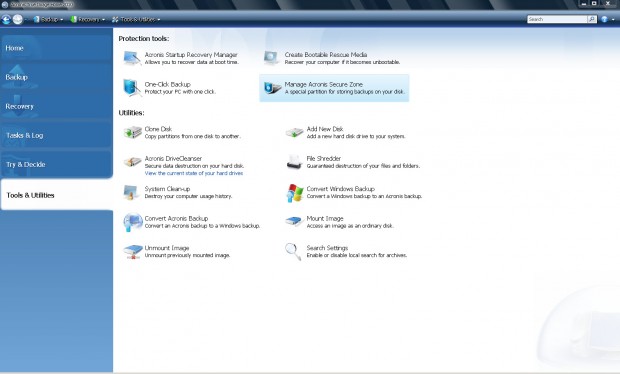The image size is (620, 374).
Task: Click the System Clean-up icon
Action: coord(131,192)
